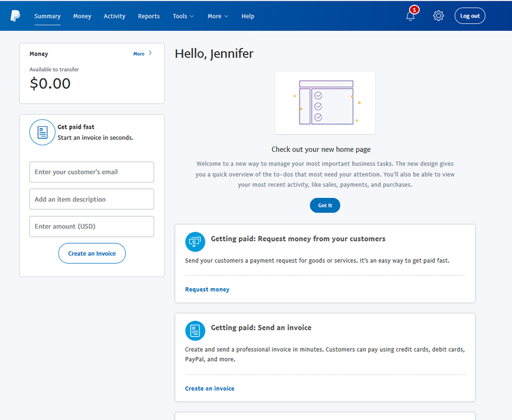Click the 'Get paid fast' heading
Image resolution: width=512 pixels, height=420 pixels.
pyautogui.click(x=76, y=127)
